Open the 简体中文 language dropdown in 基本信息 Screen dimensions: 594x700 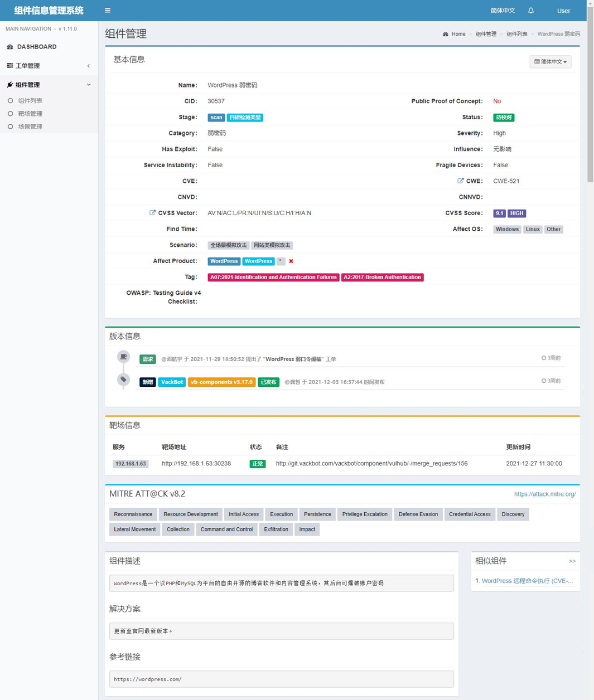550,62
